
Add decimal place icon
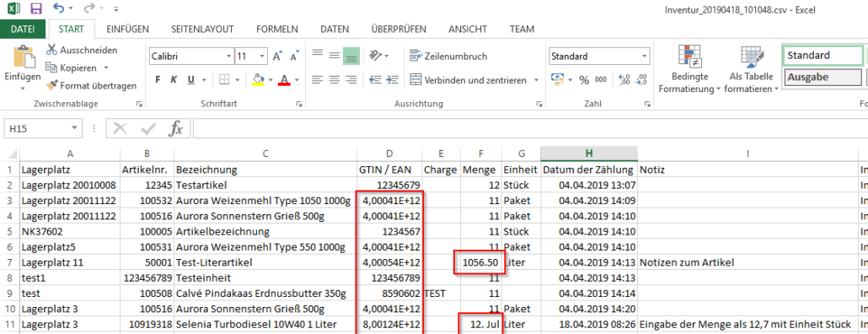[624, 80]
